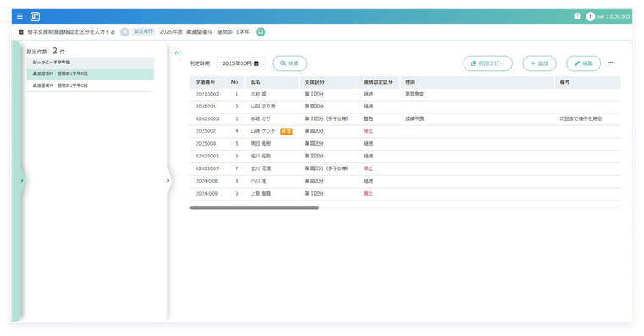Click the clipboard icon before the page title
644x336 pixels.
tap(21, 31)
